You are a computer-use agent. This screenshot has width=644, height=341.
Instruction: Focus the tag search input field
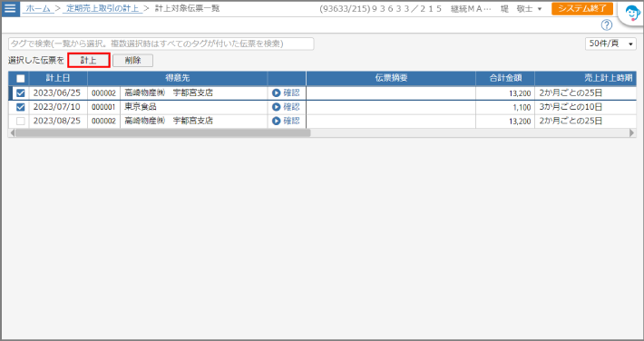coord(161,44)
